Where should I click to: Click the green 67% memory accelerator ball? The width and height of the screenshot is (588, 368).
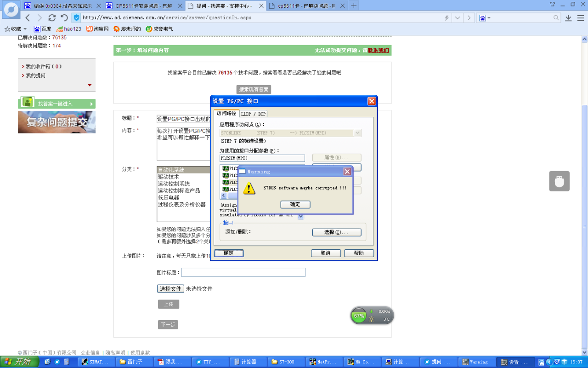pyautogui.click(x=359, y=316)
